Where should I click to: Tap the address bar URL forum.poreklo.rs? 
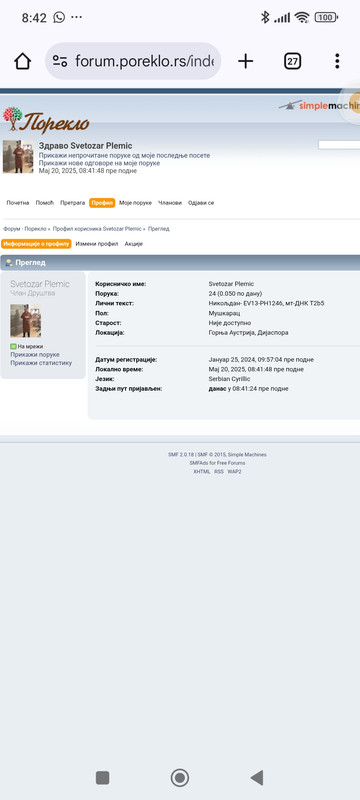(x=144, y=61)
